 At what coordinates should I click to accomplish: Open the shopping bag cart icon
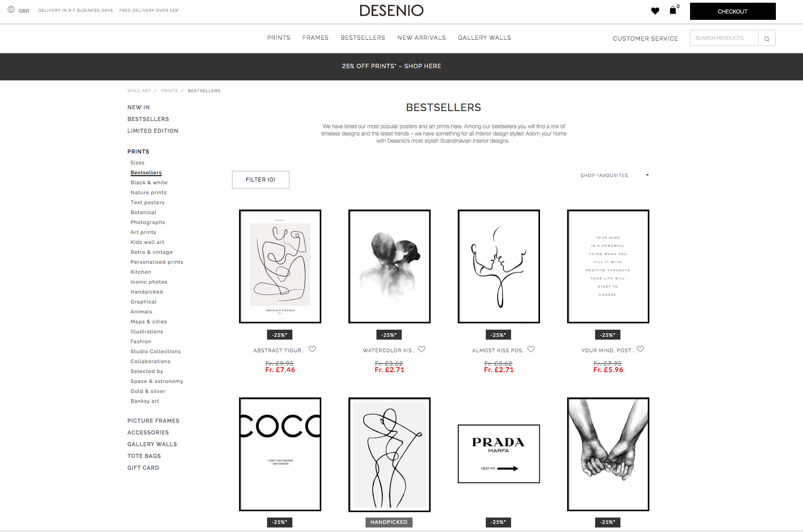click(x=673, y=10)
